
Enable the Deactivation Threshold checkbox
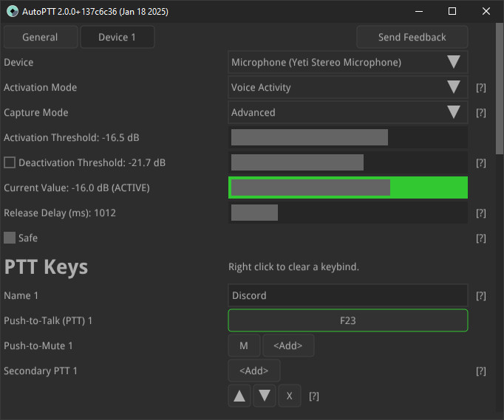10,162
